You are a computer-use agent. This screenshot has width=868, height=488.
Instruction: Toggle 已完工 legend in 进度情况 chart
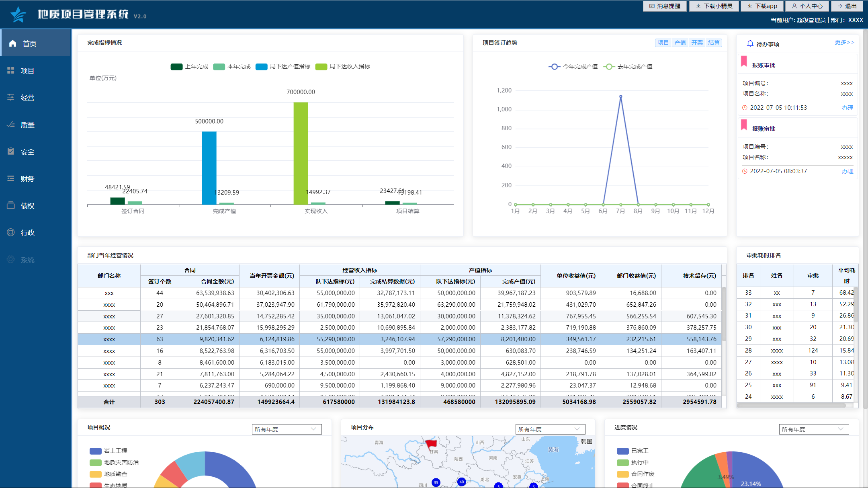(x=633, y=451)
